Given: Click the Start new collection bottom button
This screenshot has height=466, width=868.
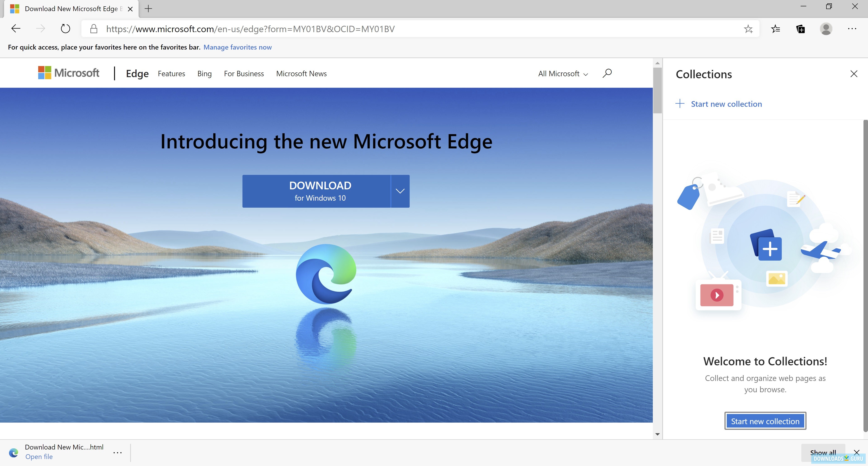Looking at the screenshot, I should pos(765,421).
